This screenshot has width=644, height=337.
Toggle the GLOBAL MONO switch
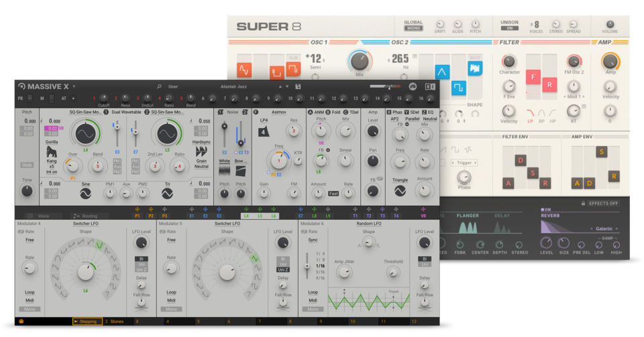coord(413,29)
